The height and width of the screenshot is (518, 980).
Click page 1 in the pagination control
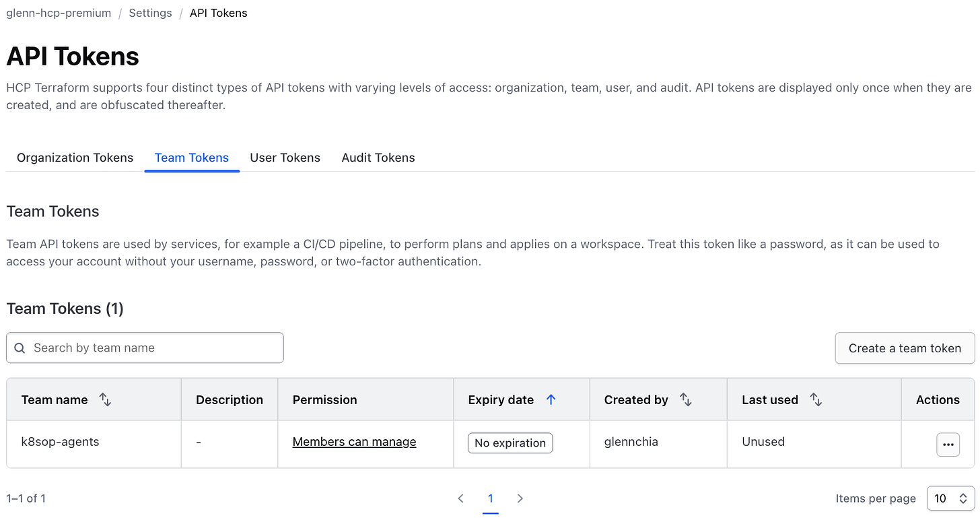(491, 498)
